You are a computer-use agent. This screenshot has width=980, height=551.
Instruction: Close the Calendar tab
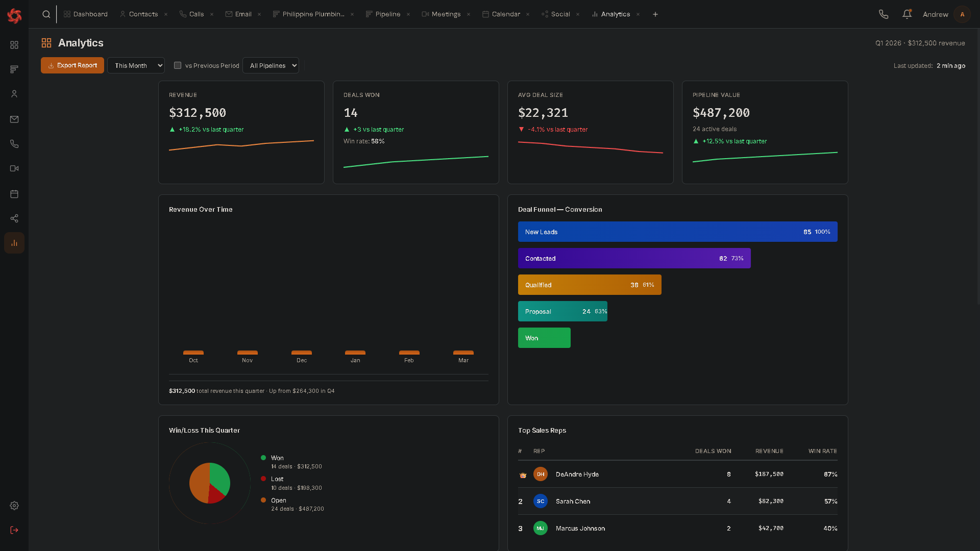tap(528, 14)
